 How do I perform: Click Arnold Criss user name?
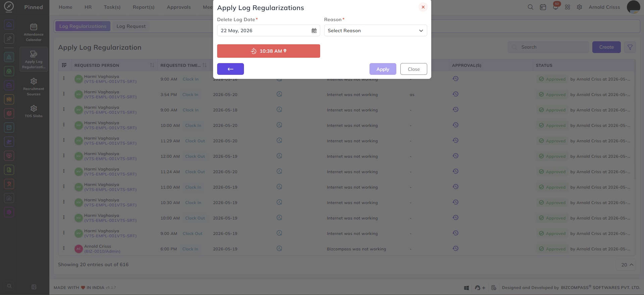coord(604,7)
